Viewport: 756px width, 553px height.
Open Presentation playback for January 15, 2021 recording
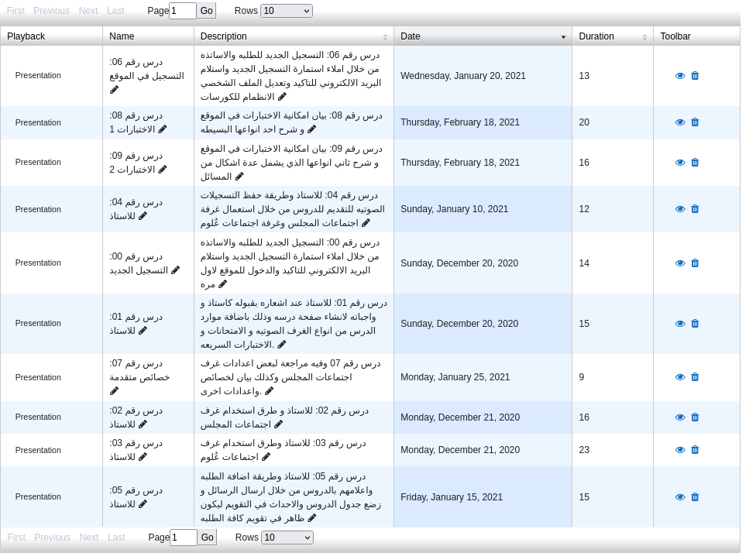coord(38,496)
